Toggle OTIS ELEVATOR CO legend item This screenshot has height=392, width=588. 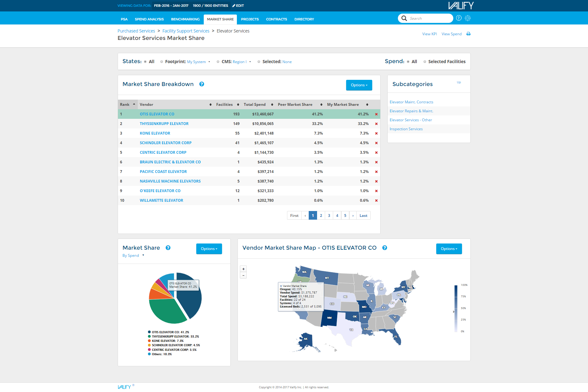tap(168, 332)
